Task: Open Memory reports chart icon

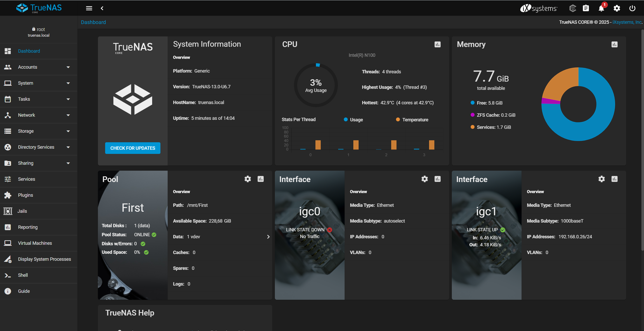Action: (x=614, y=45)
